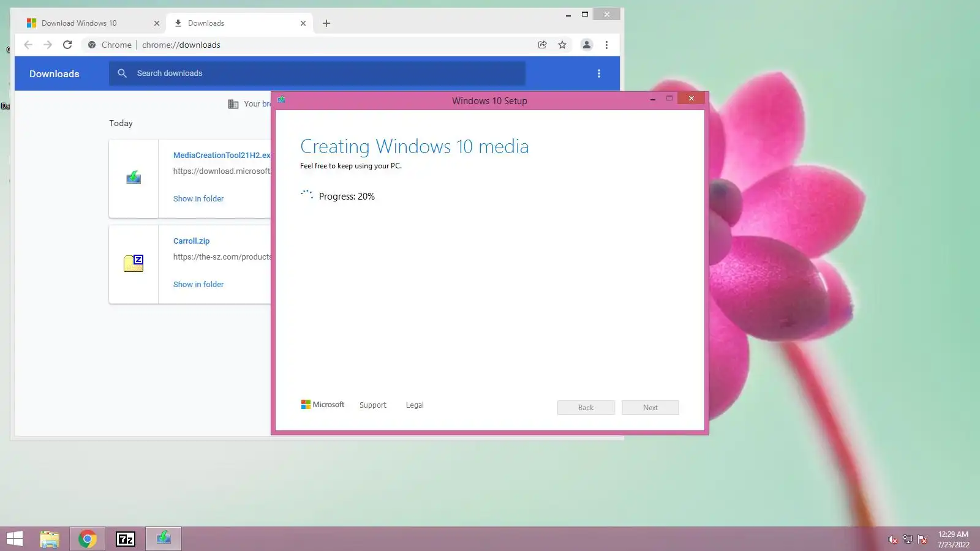Bookmark this page with the star icon
Image resolution: width=980 pixels, height=551 pixels.
pos(562,45)
